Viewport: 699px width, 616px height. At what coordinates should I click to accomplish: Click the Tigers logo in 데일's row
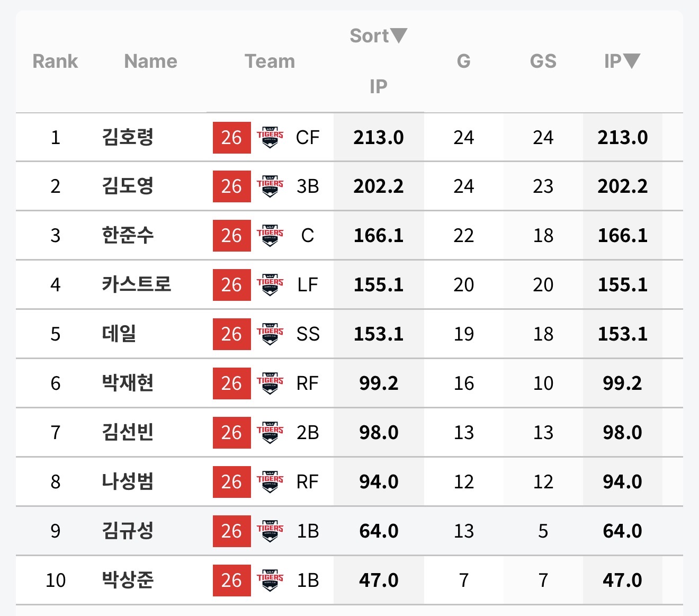pyautogui.click(x=270, y=334)
